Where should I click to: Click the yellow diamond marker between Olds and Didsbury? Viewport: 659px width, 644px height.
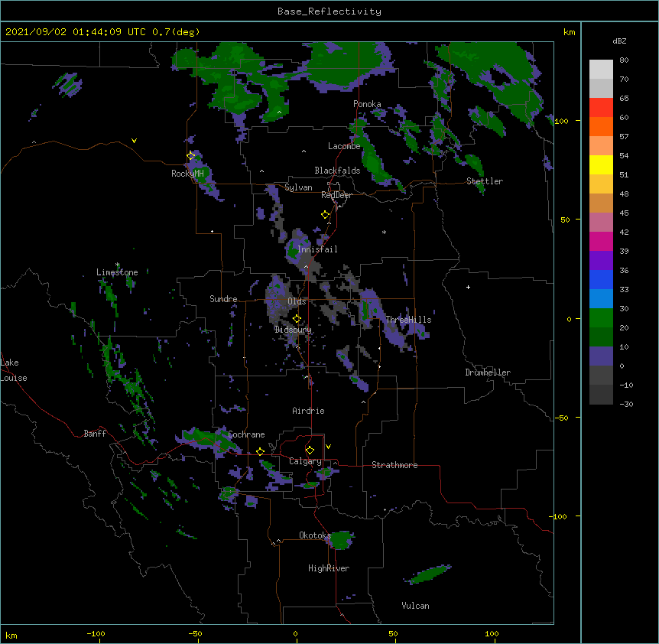[x=297, y=318]
